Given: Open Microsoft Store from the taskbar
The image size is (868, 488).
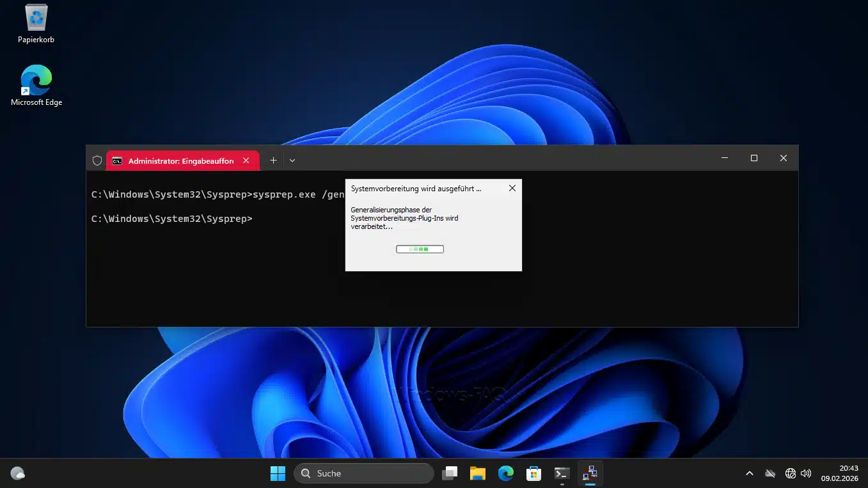Looking at the screenshot, I should pos(533,473).
